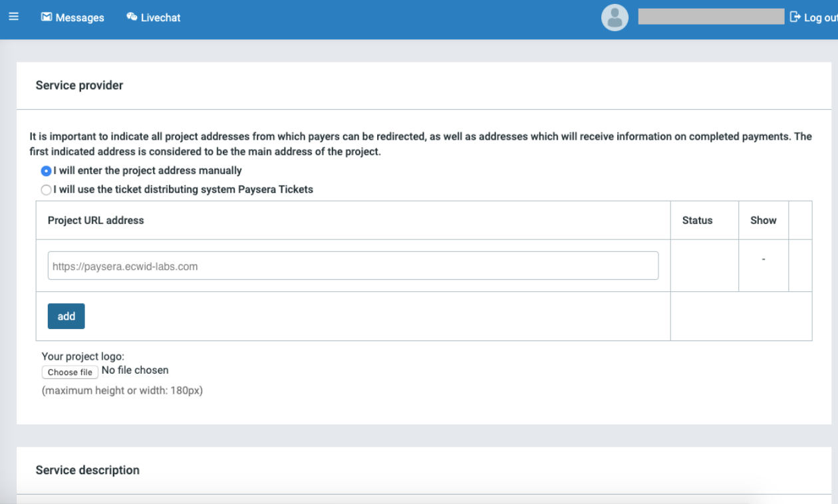This screenshot has width=838, height=504.
Task: Open the user avatar icon
Action: (615, 18)
